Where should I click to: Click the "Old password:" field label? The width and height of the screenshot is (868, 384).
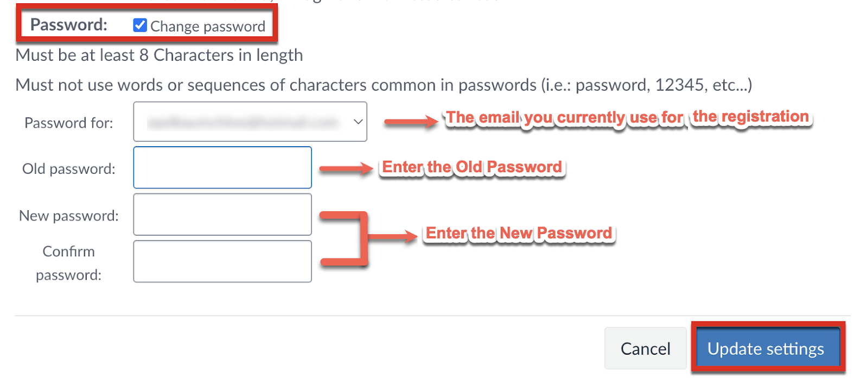coord(69,169)
